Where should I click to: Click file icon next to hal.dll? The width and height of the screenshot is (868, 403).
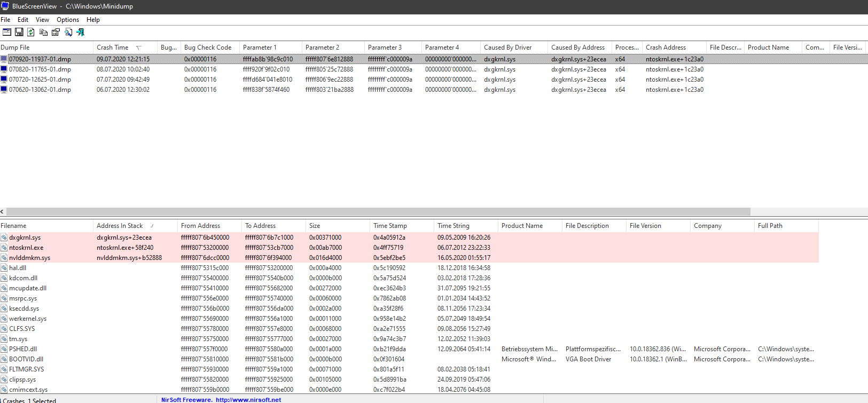coord(4,268)
